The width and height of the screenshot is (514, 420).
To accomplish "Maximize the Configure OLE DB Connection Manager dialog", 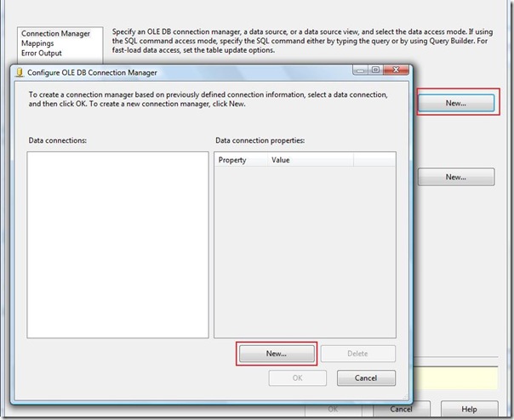I will click(x=375, y=70).
